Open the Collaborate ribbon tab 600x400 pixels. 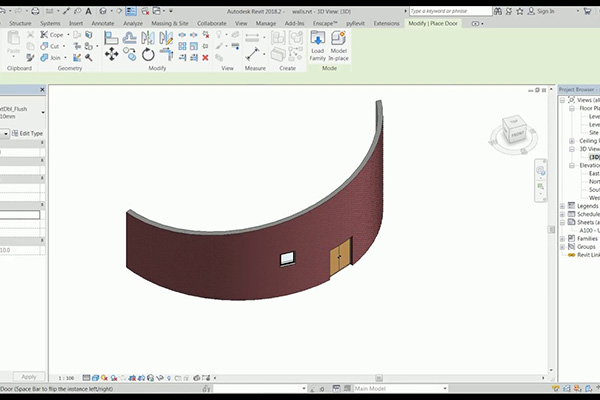pyautogui.click(x=212, y=23)
